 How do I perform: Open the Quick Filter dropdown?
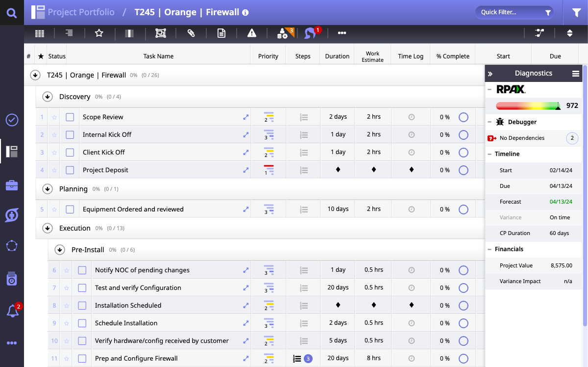pos(514,12)
